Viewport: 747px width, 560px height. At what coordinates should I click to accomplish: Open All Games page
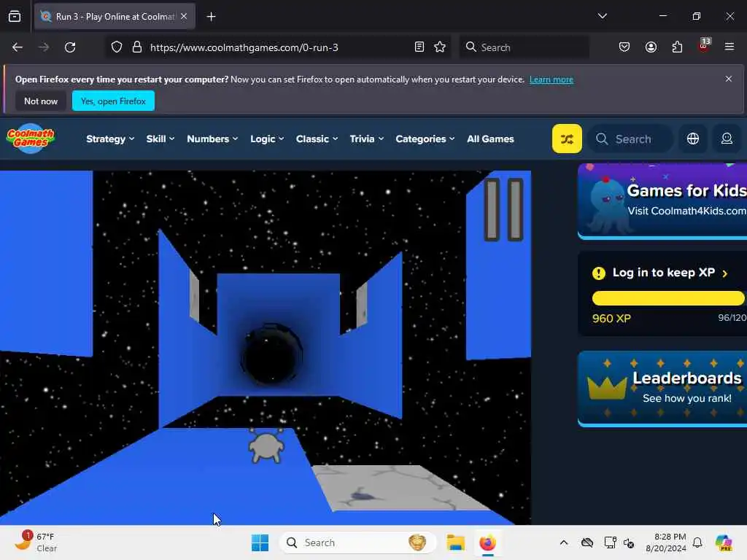click(x=490, y=139)
